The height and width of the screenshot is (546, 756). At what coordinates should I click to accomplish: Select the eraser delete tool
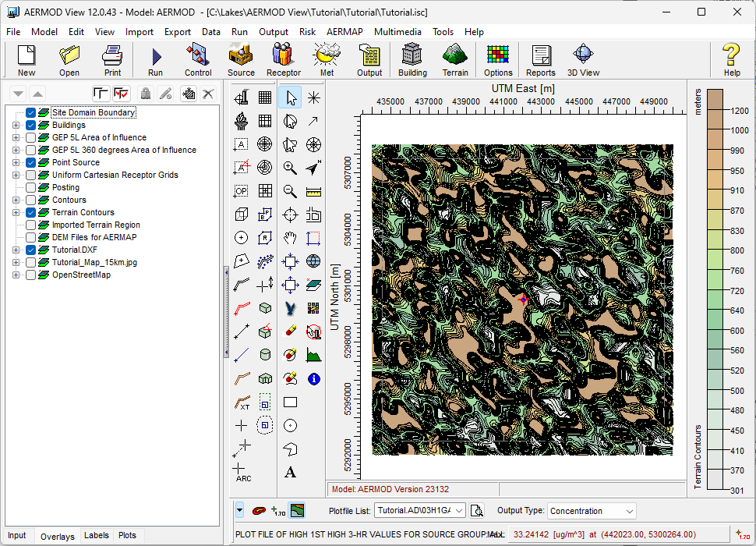[290, 331]
